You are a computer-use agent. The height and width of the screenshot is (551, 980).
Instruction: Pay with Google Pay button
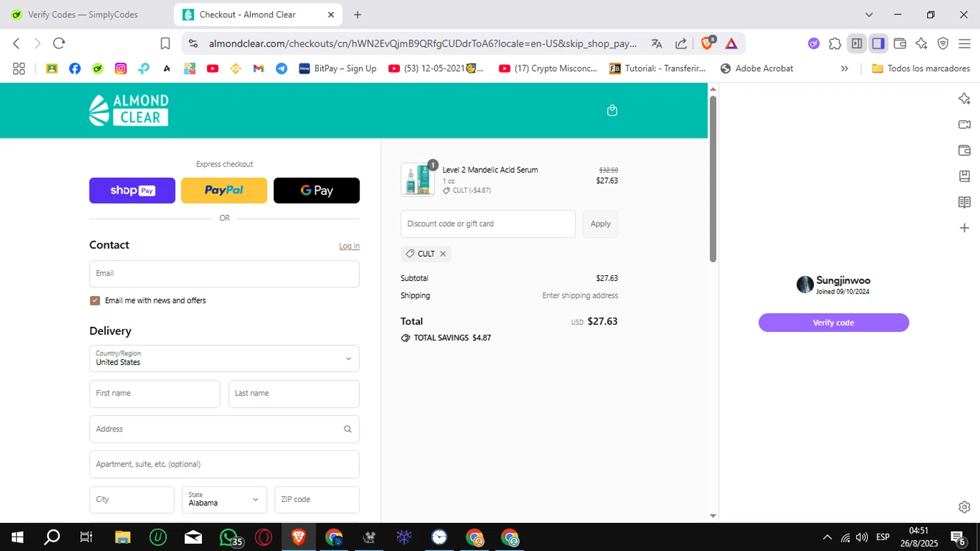[316, 191]
